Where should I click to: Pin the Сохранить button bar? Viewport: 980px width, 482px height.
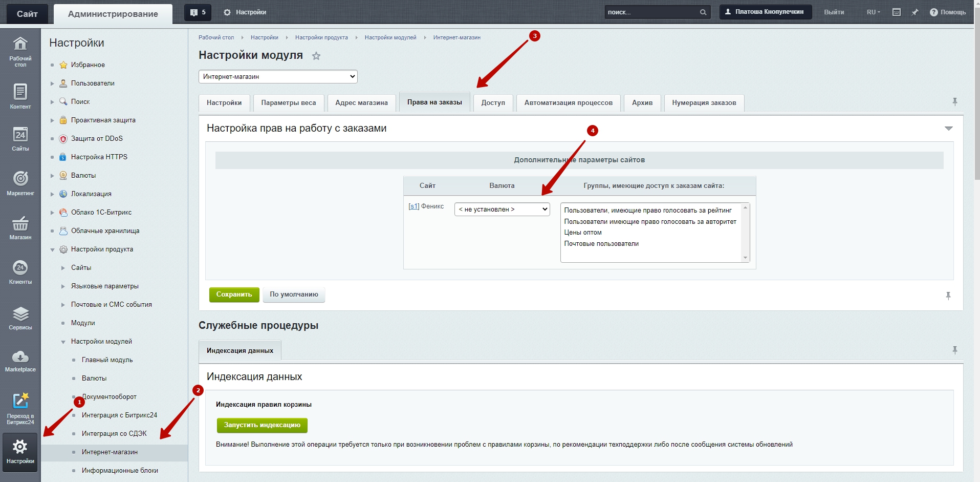click(x=948, y=296)
